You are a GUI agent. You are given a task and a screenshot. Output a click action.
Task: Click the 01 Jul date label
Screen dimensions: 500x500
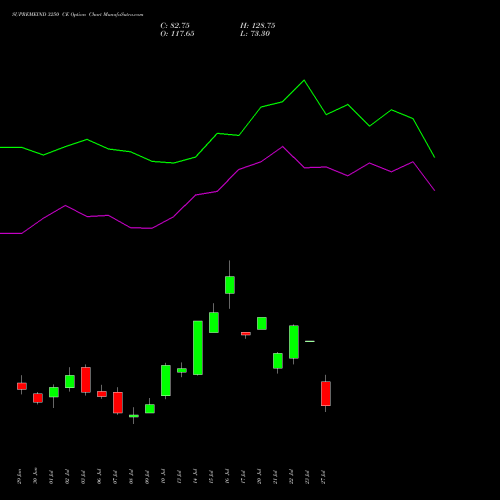click(x=51, y=477)
